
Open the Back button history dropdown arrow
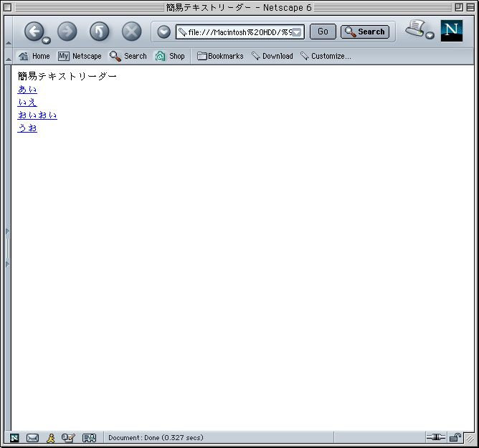pyautogui.click(x=47, y=40)
